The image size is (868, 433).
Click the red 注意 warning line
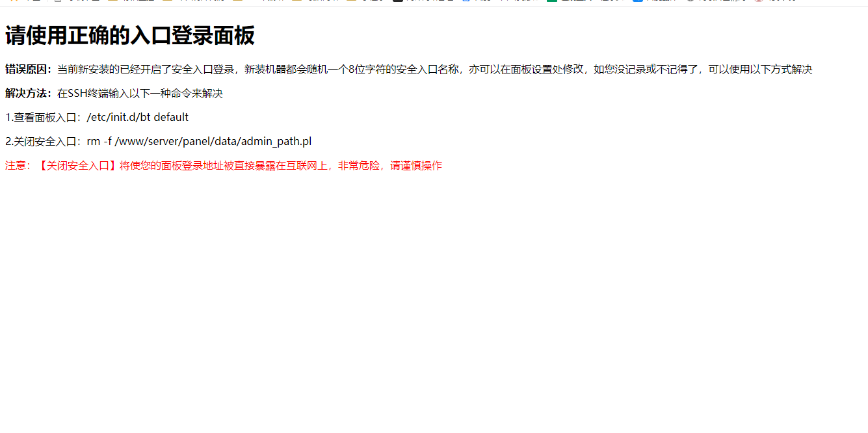pos(224,166)
